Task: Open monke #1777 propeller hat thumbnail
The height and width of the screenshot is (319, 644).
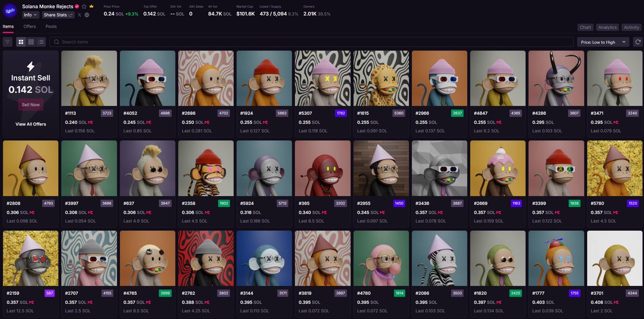Action: pos(557,259)
